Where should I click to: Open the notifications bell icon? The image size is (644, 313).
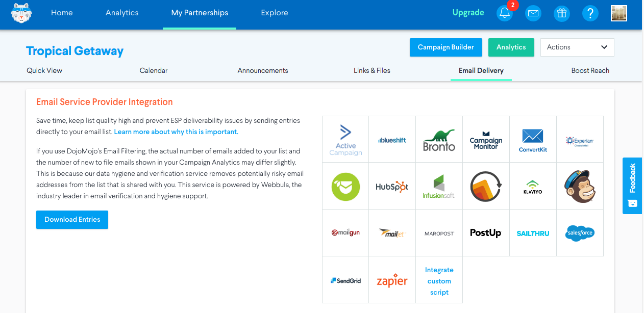coord(505,13)
